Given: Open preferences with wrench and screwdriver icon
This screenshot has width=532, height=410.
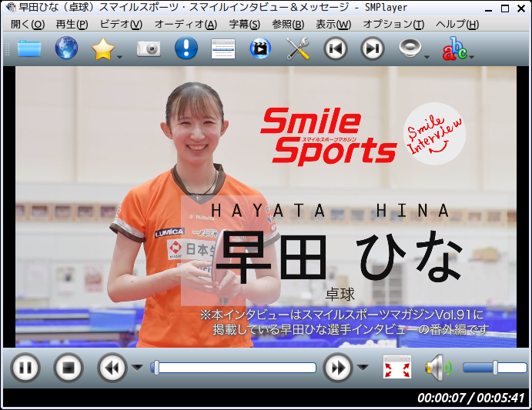Looking at the screenshot, I should 297,48.
